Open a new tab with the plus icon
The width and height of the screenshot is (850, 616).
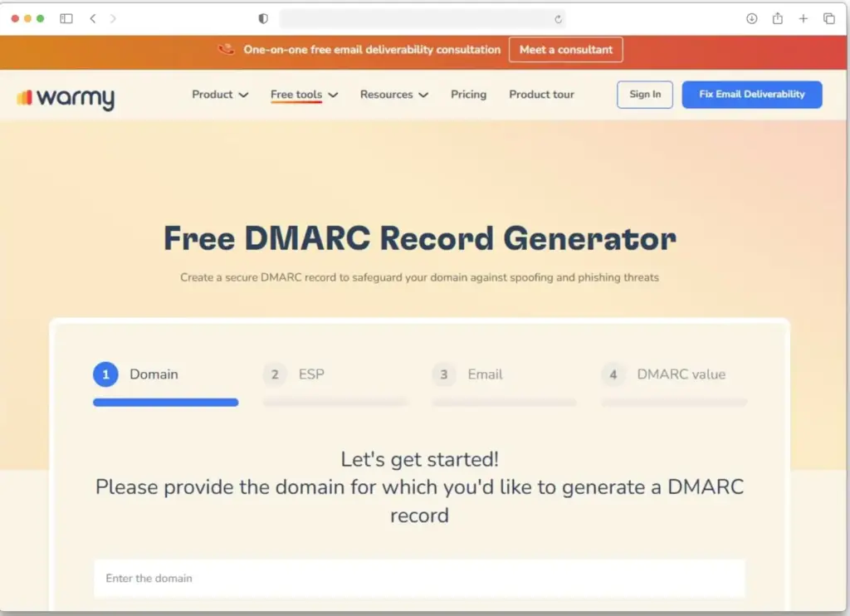pyautogui.click(x=802, y=17)
